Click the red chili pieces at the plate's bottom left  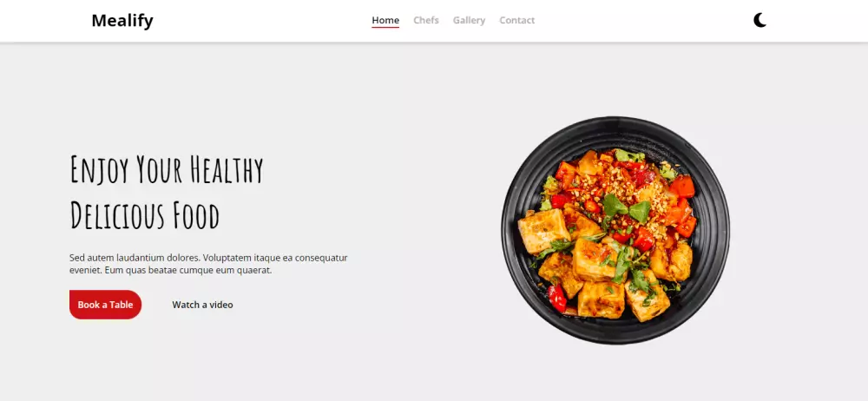(557, 298)
